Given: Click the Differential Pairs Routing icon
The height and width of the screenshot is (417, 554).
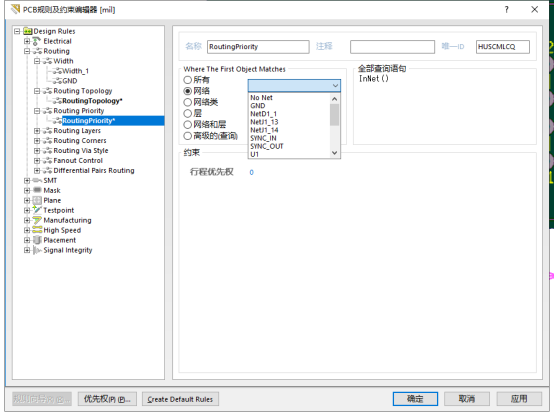Looking at the screenshot, I should pyautogui.click(x=47, y=170).
